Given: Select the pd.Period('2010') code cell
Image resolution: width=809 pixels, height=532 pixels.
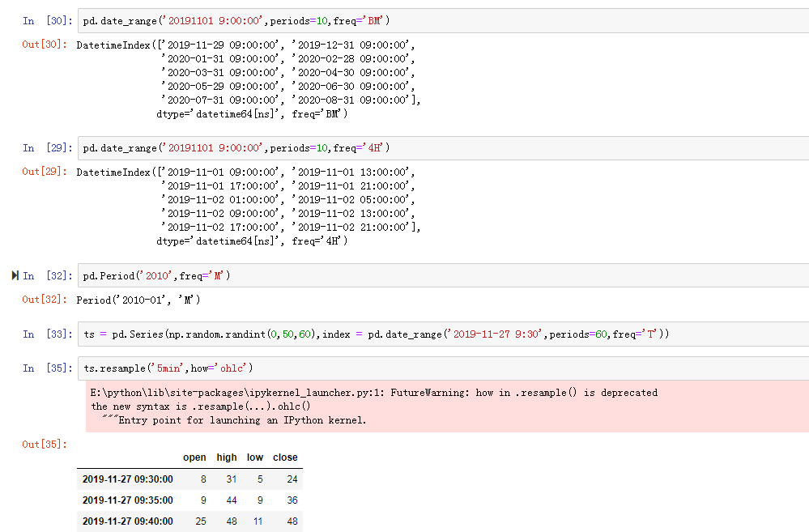Looking at the screenshot, I should click(162, 275).
